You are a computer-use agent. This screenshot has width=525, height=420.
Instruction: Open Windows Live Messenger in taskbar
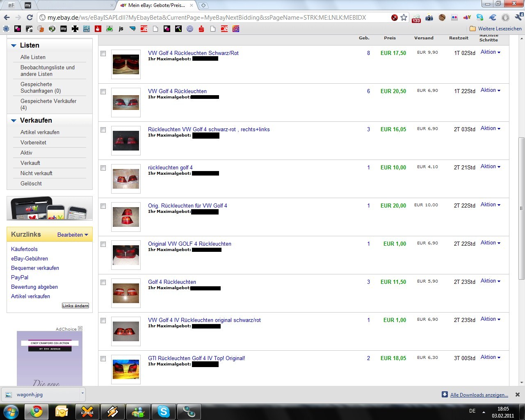click(x=138, y=412)
